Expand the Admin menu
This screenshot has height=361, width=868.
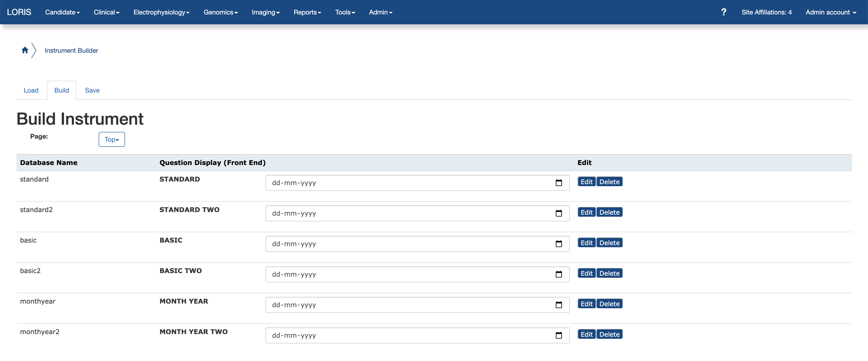tap(381, 12)
